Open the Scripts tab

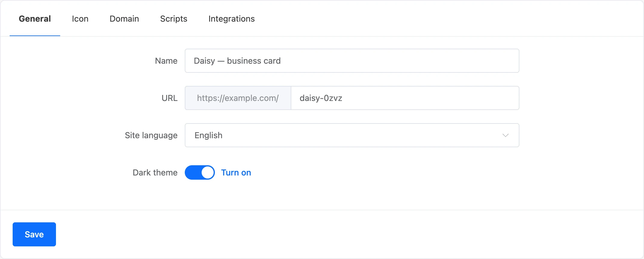point(174,19)
